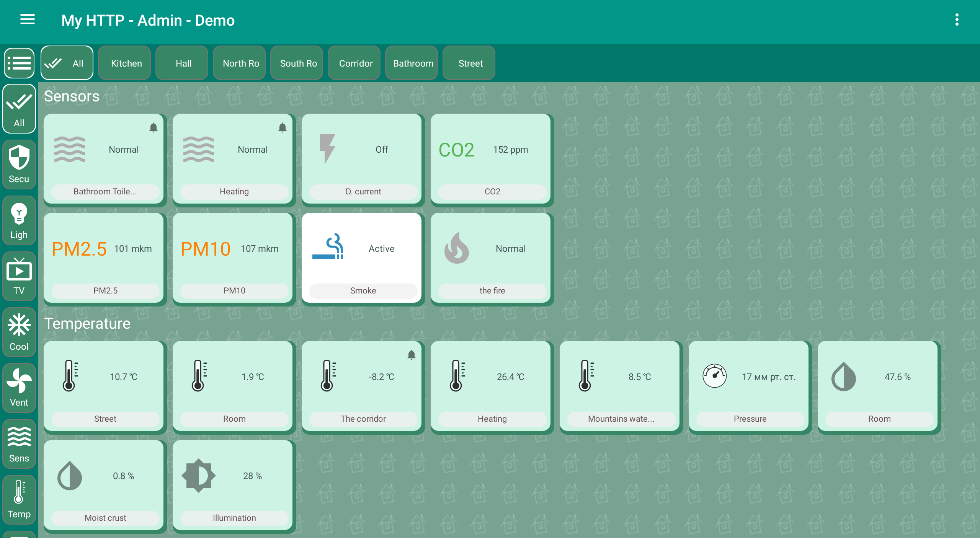Select the All rooms filter button
Screen dimensions: 980x538
click(x=67, y=63)
